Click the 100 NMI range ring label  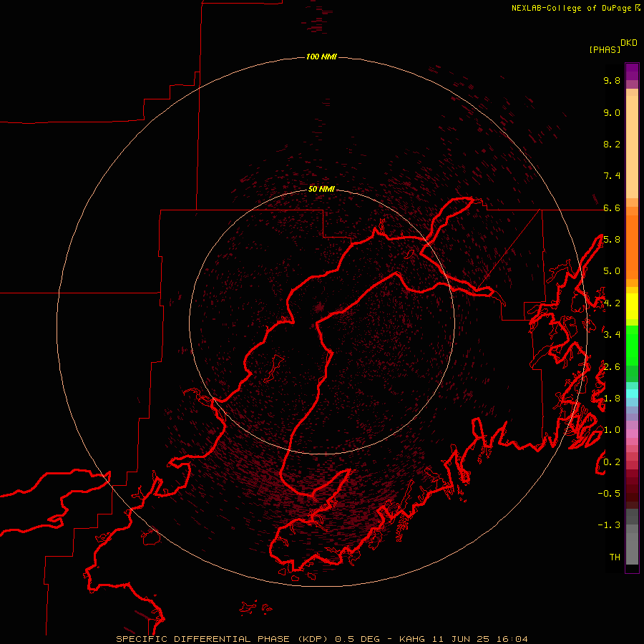tap(321, 57)
